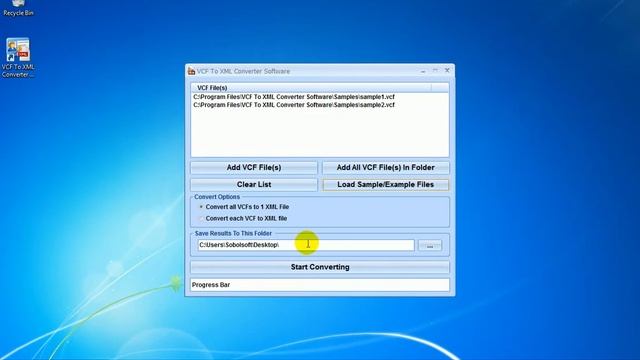Clear the file list with Clear List

254,185
